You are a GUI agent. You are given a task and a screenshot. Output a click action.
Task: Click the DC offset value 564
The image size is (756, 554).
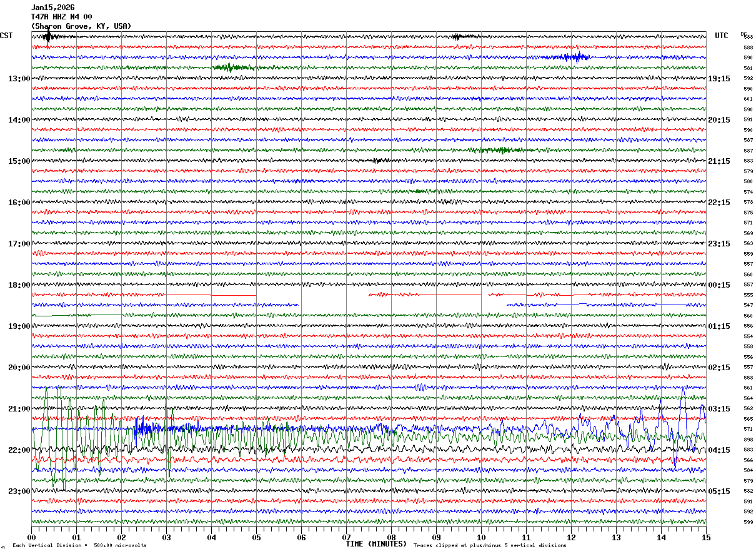coord(748,398)
